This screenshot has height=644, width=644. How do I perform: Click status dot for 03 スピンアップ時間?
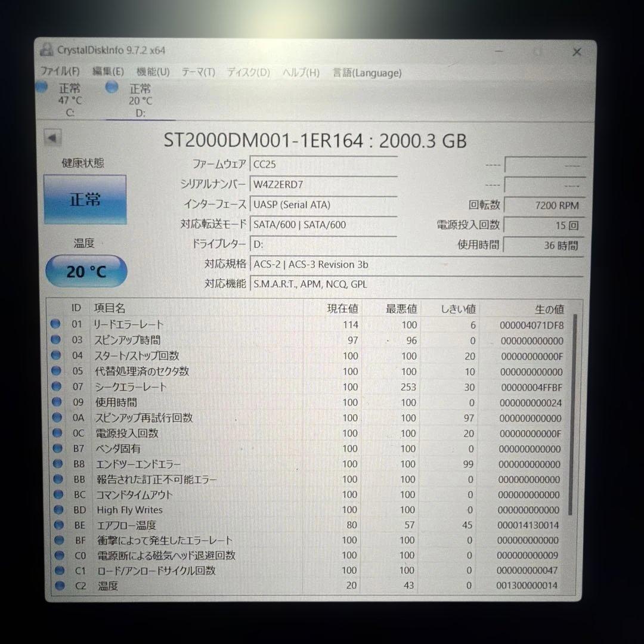55,340
